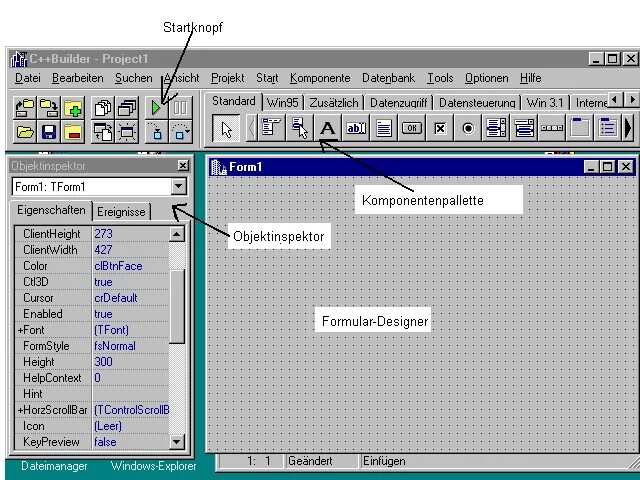Select the PopupMenu component

pyautogui.click(x=300, y=129)
